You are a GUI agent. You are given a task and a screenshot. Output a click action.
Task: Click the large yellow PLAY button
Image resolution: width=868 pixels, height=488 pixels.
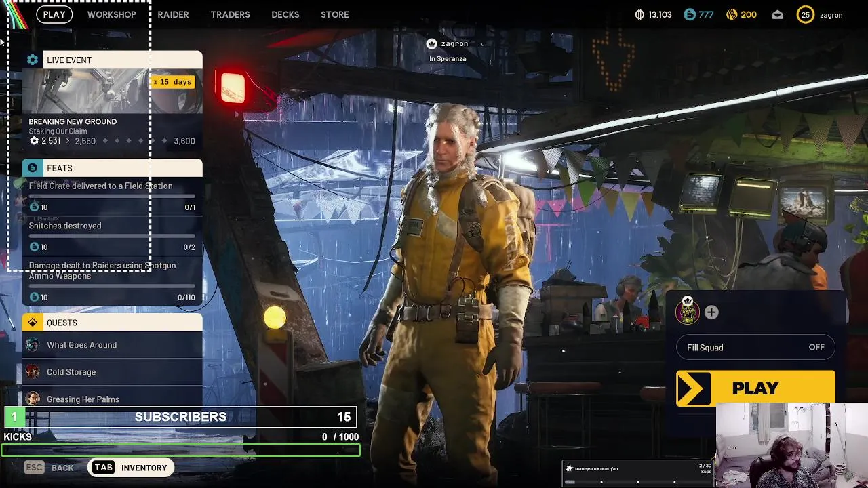click(x=755, y=388)
